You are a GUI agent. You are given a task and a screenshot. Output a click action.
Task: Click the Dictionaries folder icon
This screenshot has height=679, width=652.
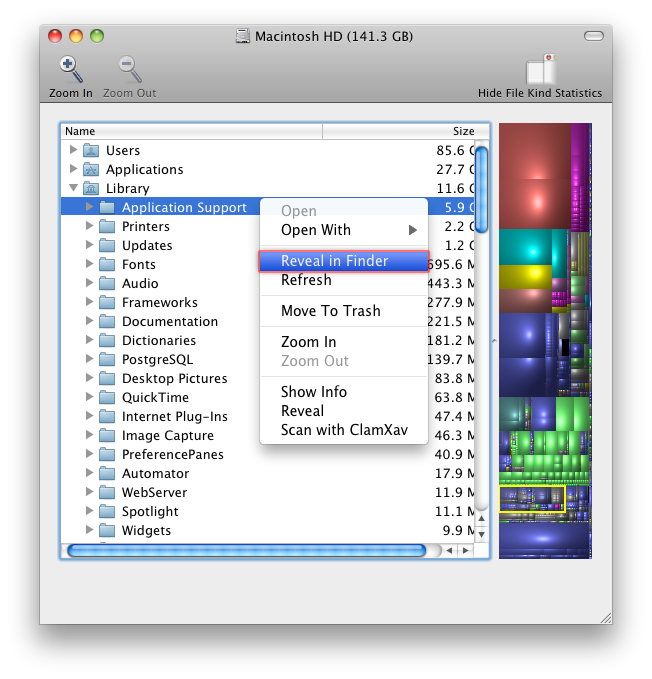coord(107,340)
